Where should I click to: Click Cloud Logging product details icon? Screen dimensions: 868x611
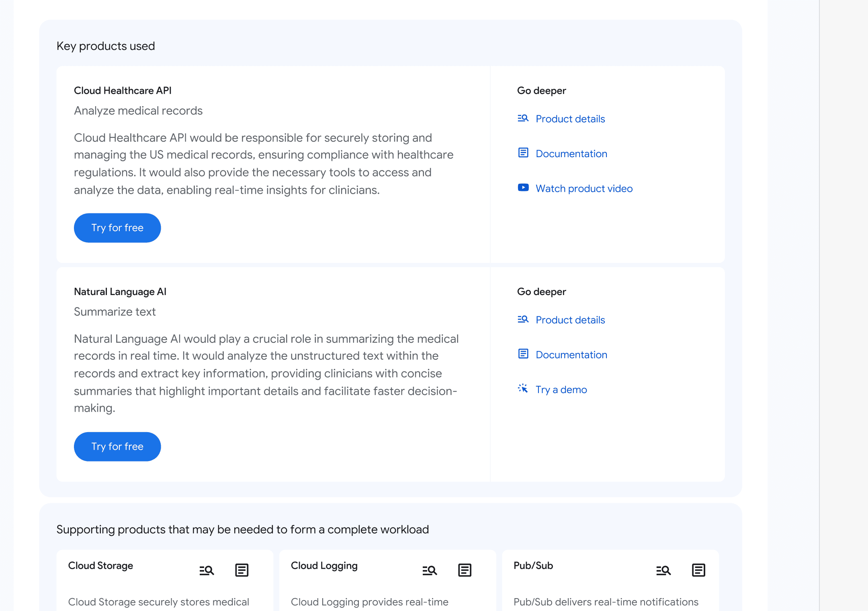430,570
